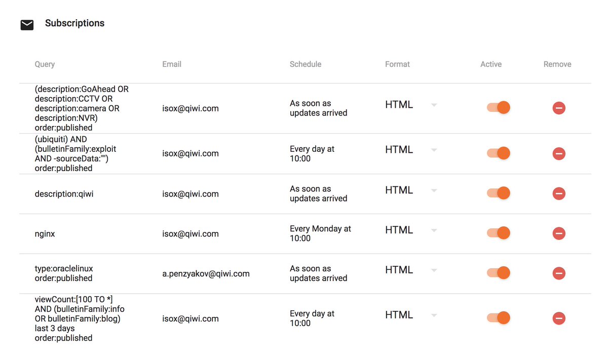
Task: Select the description:qiwi query text
Action: (x=64, y=194)
